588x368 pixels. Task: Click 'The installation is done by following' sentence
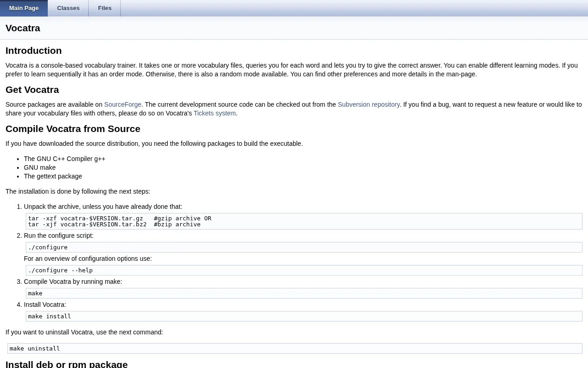coord(78,191)
